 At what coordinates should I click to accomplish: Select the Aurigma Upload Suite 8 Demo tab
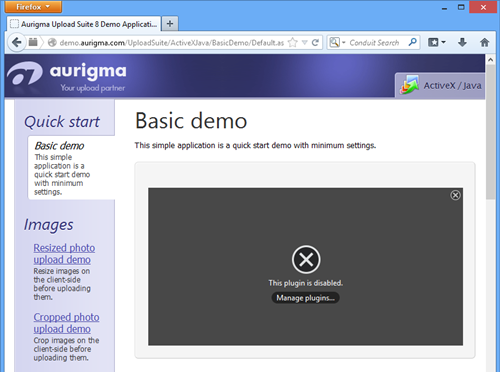pyautogui.click(x=84, y=24)
